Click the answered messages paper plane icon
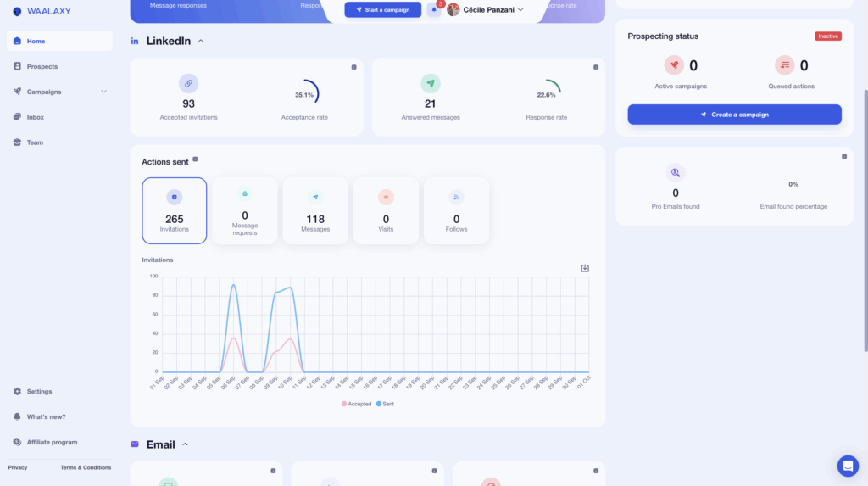The image size is (868, 486). pos(431,83)
